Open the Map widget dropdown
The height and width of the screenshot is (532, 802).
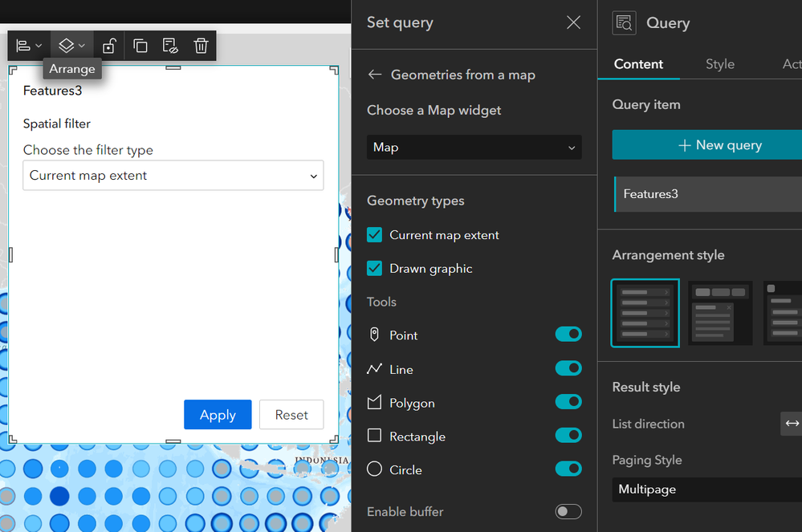[474, 147]
